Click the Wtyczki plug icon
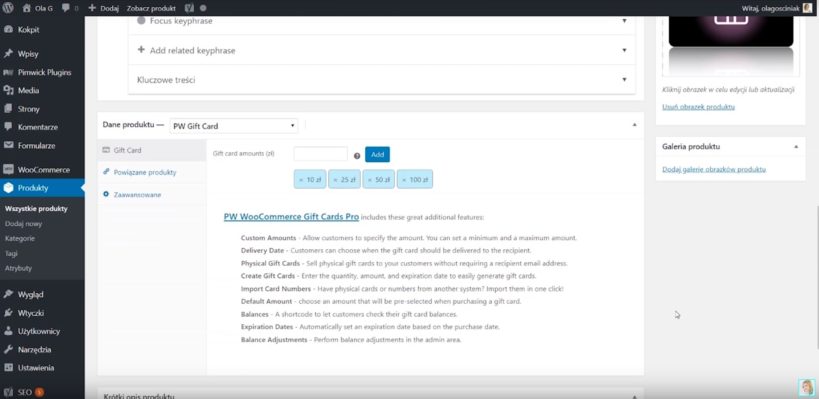This screenshot has width=819, height=399. point(8,313)
